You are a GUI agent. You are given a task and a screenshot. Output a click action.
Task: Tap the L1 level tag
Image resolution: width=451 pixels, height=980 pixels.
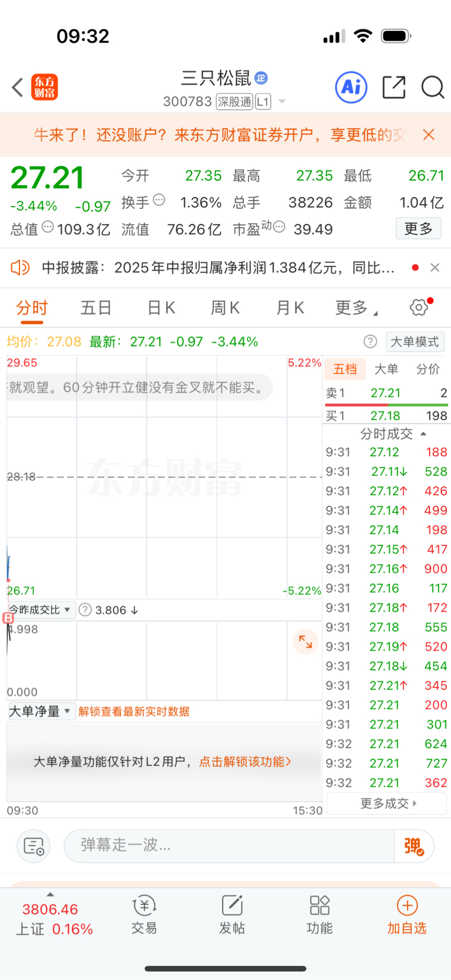click(263, 102)
